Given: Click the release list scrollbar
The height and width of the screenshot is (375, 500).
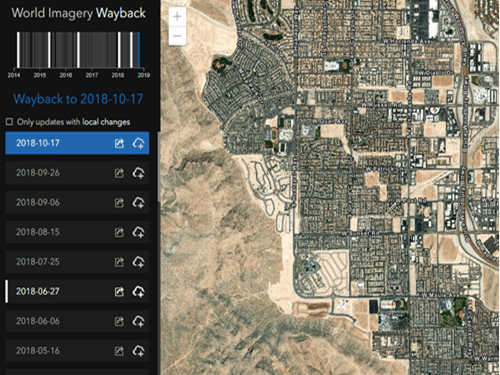Looking at the screenshot, I should (x=159, y=167).
